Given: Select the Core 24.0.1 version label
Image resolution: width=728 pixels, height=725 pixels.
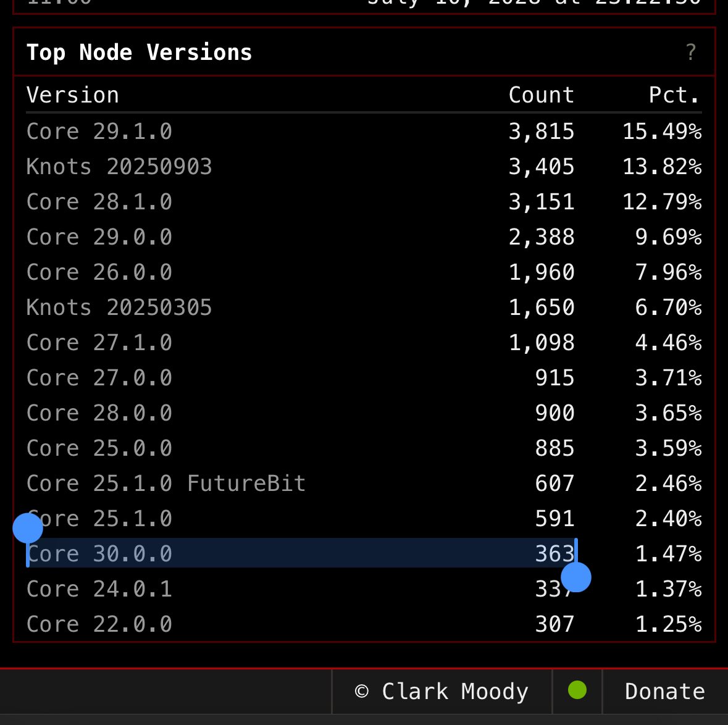Looking at the screenshot, I should [x=99, y=589].
